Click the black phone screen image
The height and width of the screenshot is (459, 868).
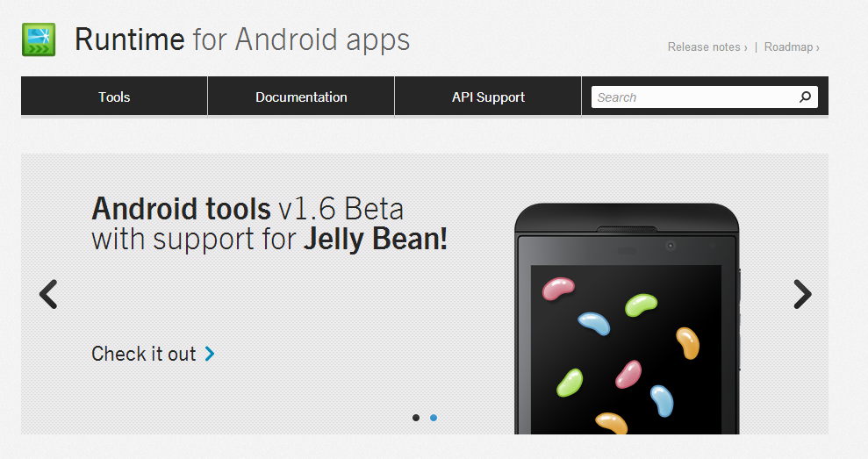(x=626, y=348)
